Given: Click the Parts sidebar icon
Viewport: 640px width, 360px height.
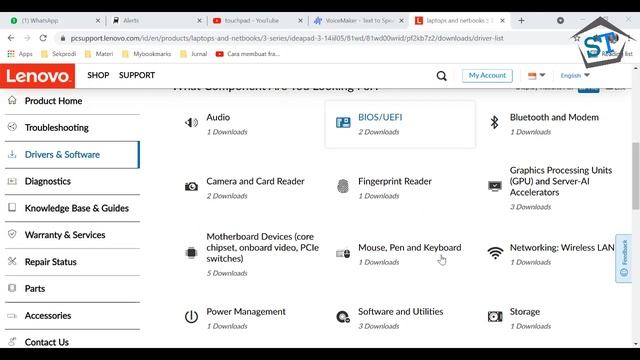Looking at the screenshot, I should click(x=12, y=288).
